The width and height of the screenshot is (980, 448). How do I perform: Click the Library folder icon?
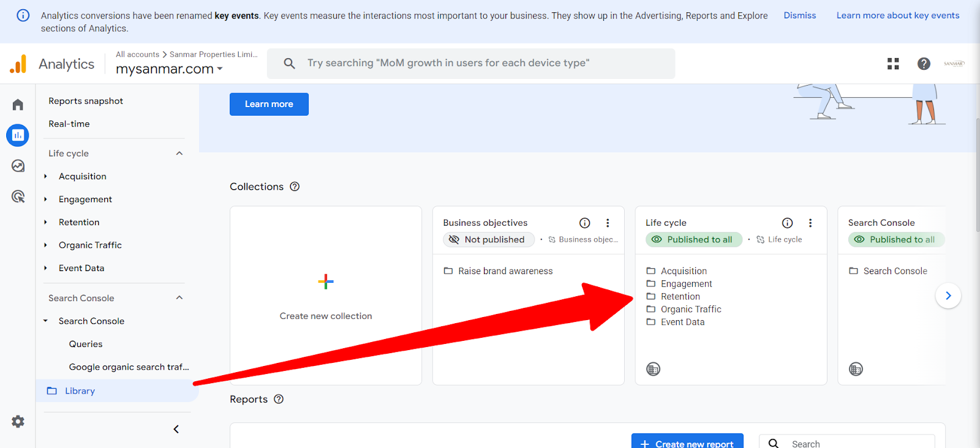[x=52, y=390]
